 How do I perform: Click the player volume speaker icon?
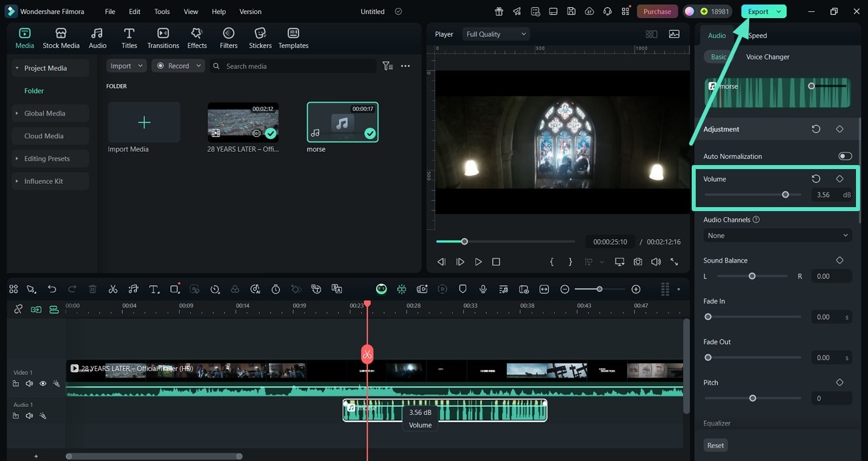coord(656,262)
